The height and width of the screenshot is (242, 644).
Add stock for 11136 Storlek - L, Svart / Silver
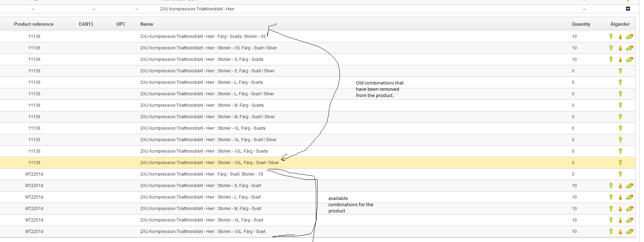620,94
